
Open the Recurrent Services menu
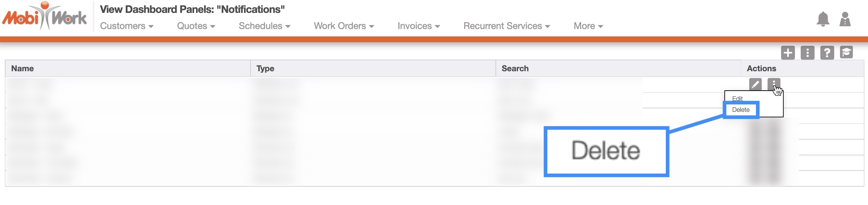tap(506, 26)
